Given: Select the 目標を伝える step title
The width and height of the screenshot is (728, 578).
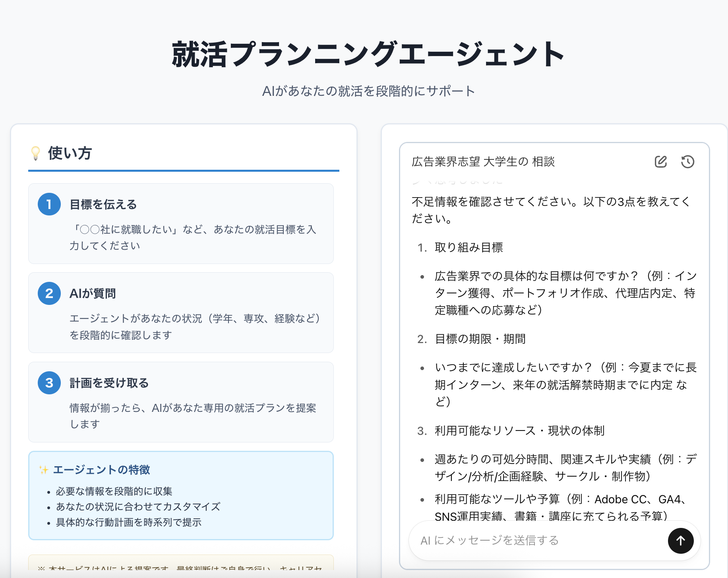Looking at the screenshot, I should [x=103, y=204].
